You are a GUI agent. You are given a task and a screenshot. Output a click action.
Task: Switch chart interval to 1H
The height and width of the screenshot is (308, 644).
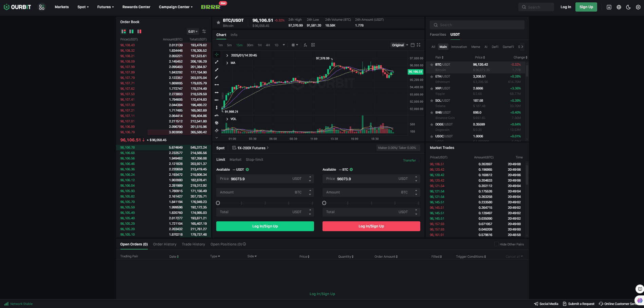[260, 45]
